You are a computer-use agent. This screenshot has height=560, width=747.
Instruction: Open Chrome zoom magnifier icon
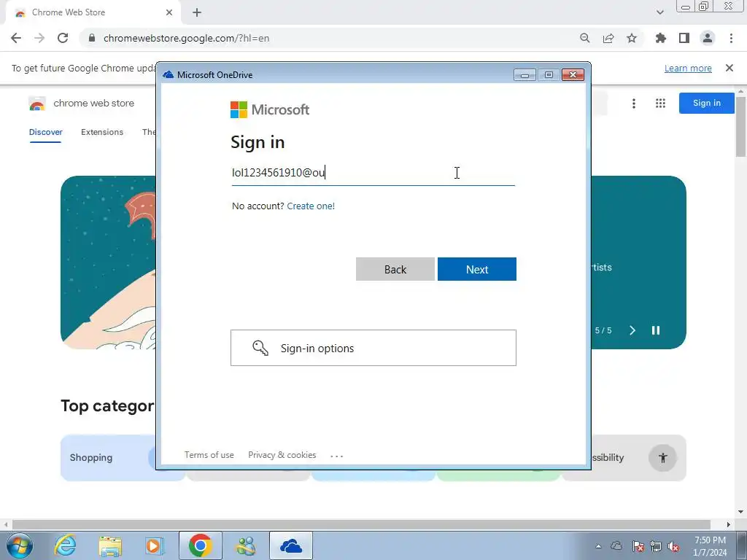(585, 38)
